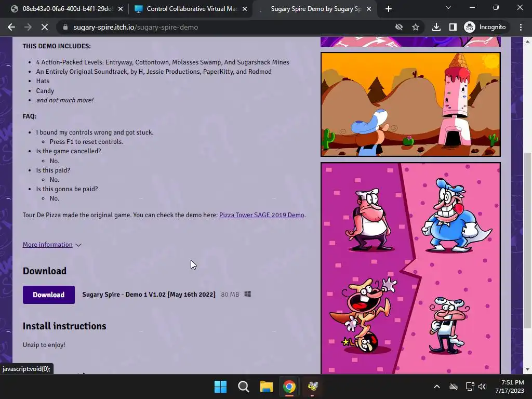This screenshot has height=399, width=532.
Task: Click scrollbar up arrow
Action: pyautogui.click(x=527, y=41)
